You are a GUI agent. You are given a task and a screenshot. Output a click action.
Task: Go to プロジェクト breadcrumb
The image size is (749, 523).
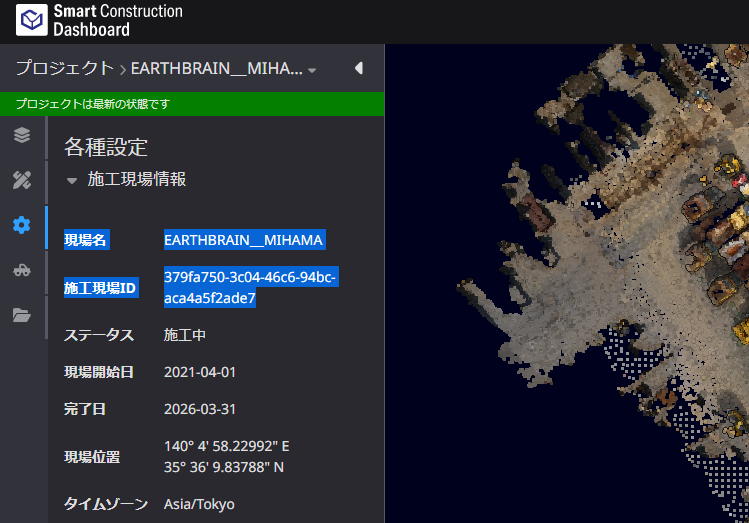[65, 68]
